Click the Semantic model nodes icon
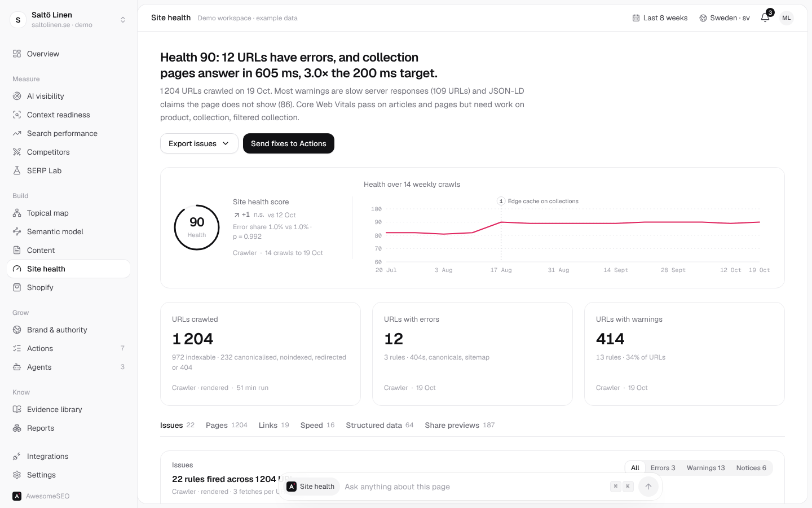The height and width of the screenshot is (508, 812). (x=17, y=231)
